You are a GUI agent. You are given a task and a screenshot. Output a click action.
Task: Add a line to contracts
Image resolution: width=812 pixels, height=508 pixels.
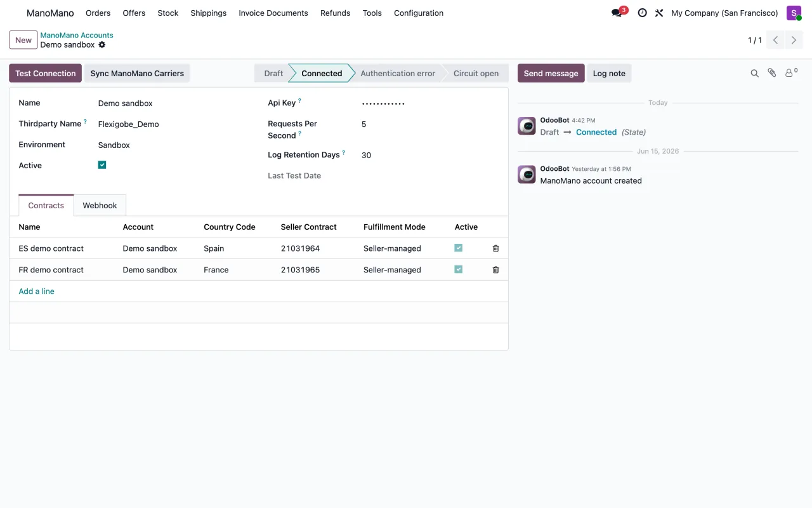37,291
